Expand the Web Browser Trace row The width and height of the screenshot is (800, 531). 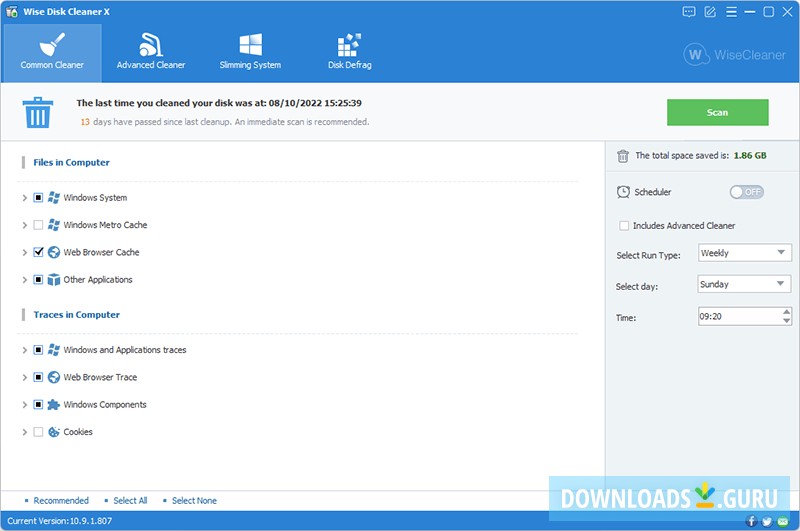[24, 377]
